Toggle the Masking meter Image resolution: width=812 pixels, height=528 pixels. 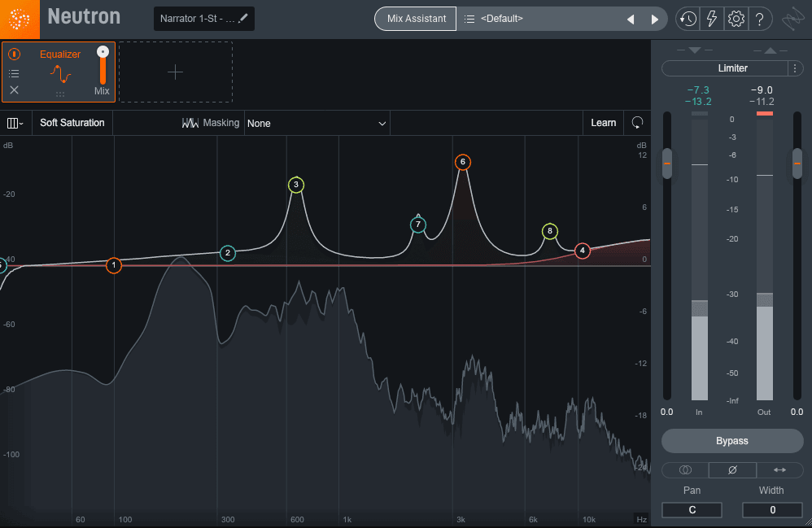pyautogui.click(x=211, y=123)
